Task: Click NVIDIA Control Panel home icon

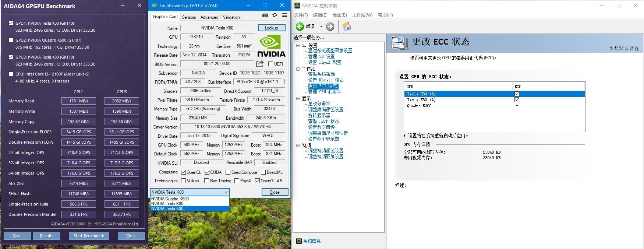Action: 347,27
